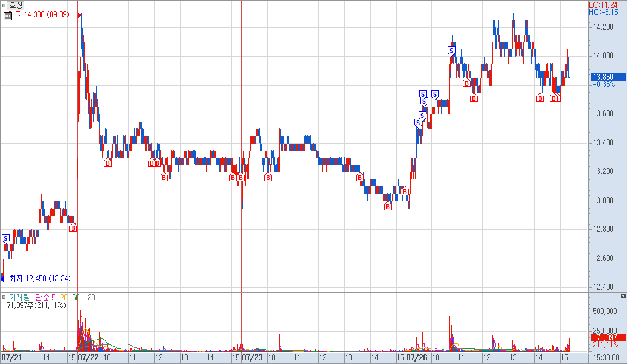628x364 pixels.
Task: Click the 12,800 price axis label
Action: (603, 229)
